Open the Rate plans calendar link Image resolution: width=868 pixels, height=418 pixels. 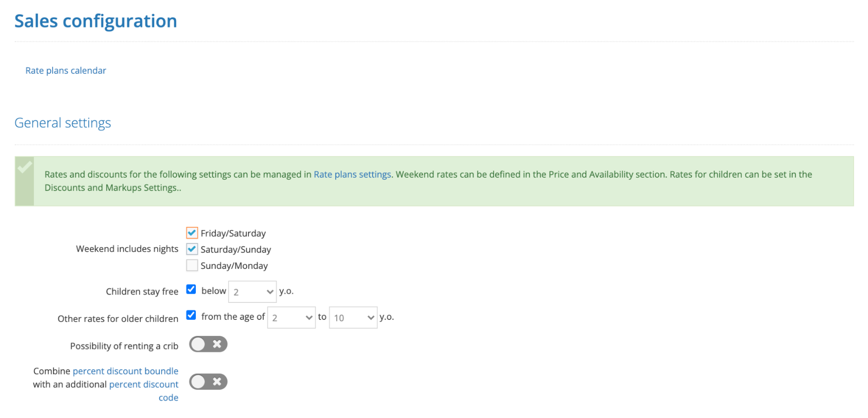[x=66, y=70]
